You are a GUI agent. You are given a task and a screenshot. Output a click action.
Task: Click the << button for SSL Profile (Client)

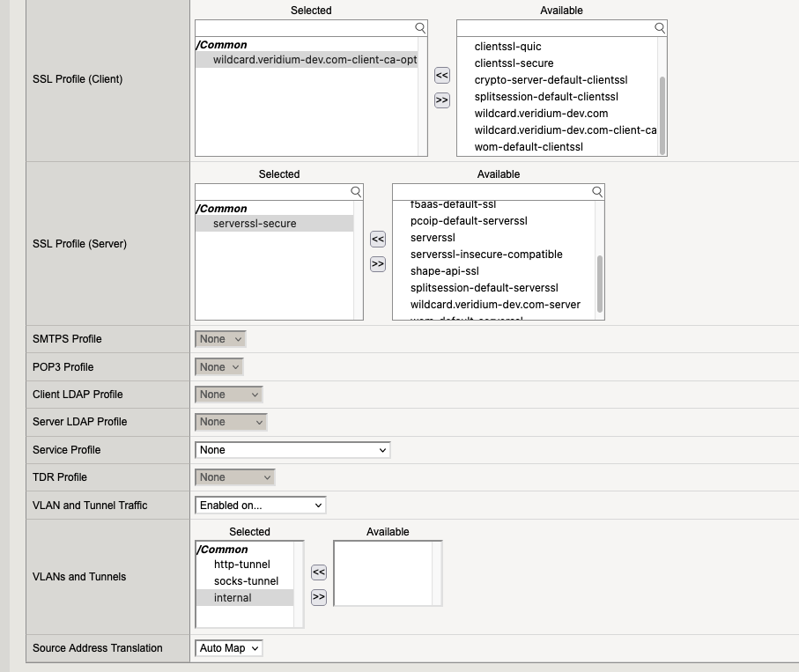pos(442,76)
